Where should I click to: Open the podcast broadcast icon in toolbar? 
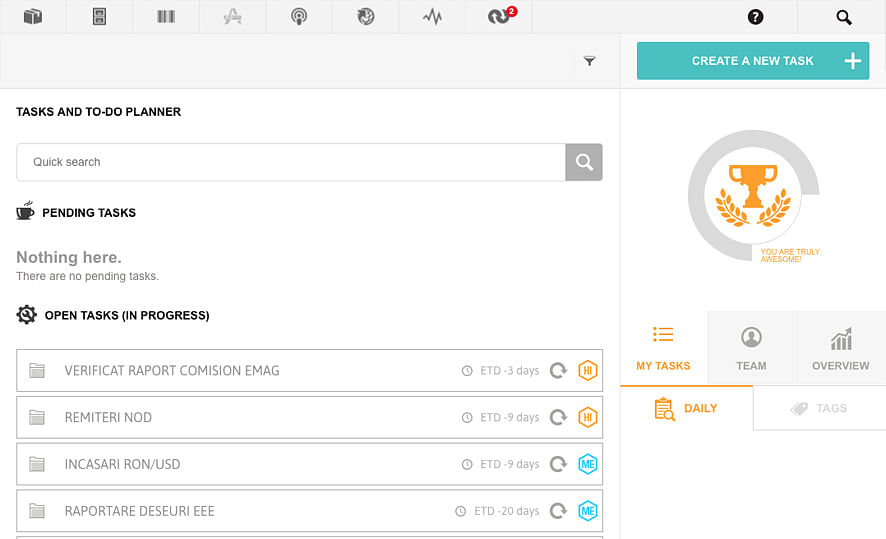(x=299, y=17)
